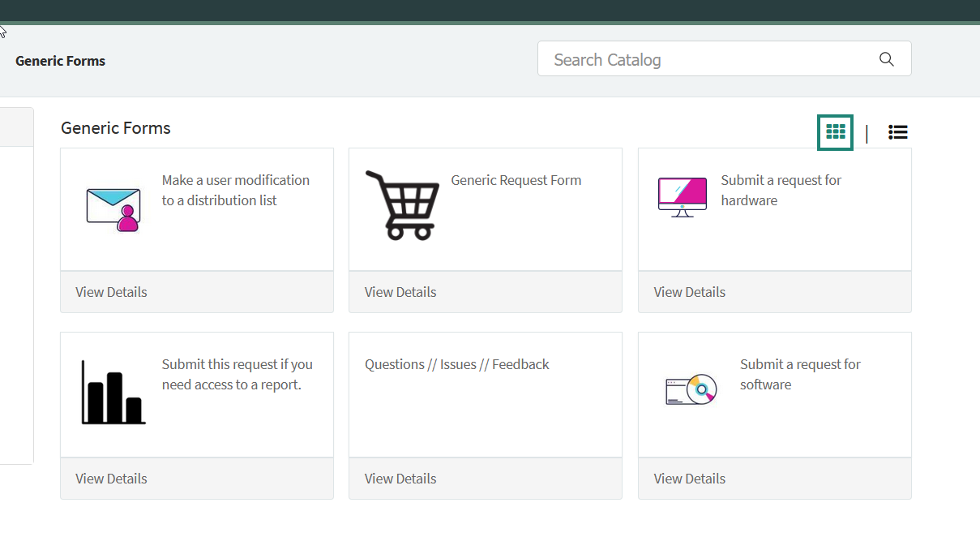Switch to list view layout

point(897,131)
